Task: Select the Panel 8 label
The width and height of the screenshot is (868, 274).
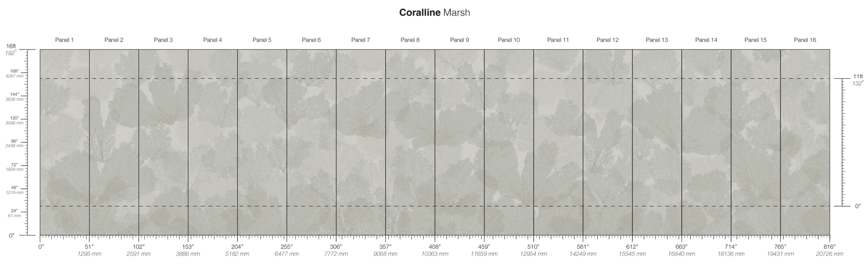Action: tap(410, 40)
